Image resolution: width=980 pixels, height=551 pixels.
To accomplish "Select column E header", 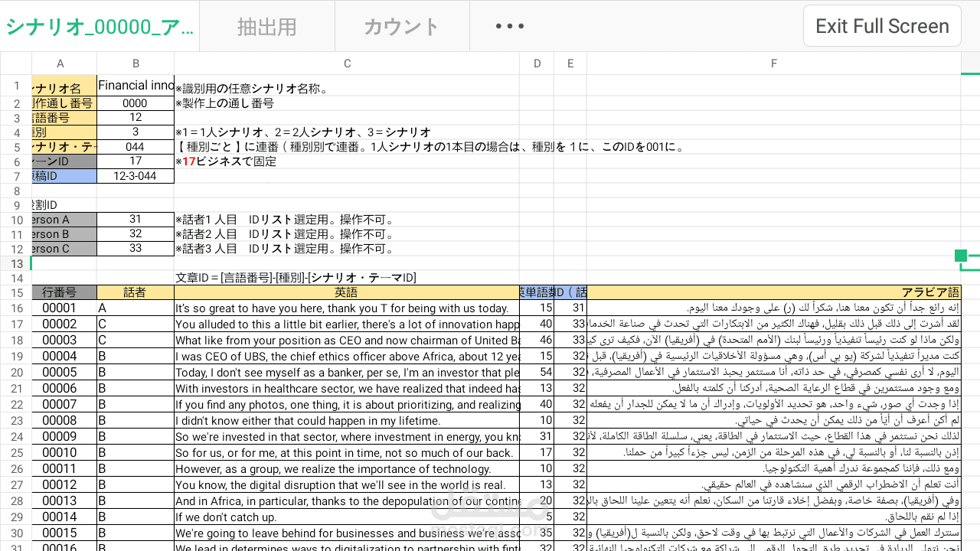I will [x=570, y=64].
